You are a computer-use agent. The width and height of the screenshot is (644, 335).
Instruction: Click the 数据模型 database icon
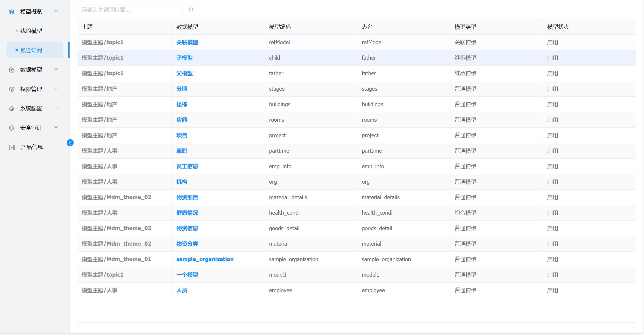click(x=12, y=70)
